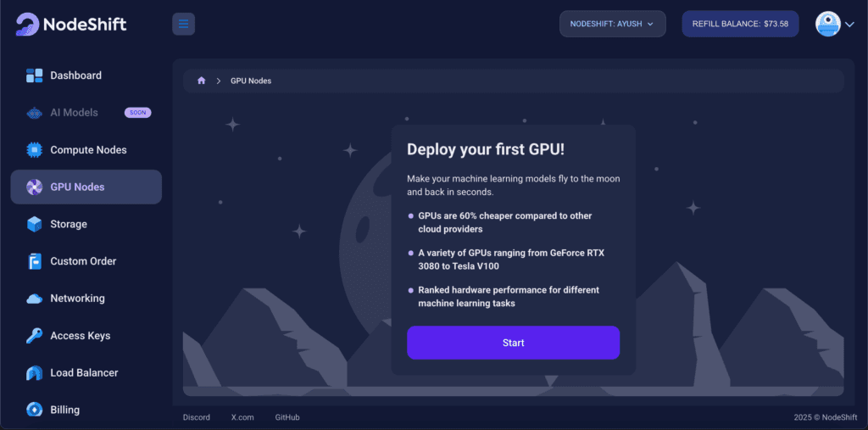Open the Billing section
This screenshot has height=430, width=868.
click(x=86, y=410)
